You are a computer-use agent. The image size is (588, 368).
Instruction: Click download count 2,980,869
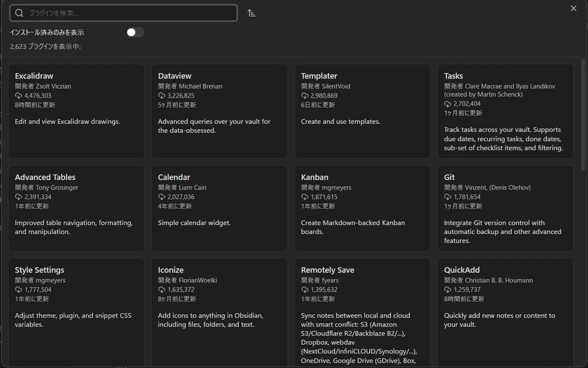point(324,96)
